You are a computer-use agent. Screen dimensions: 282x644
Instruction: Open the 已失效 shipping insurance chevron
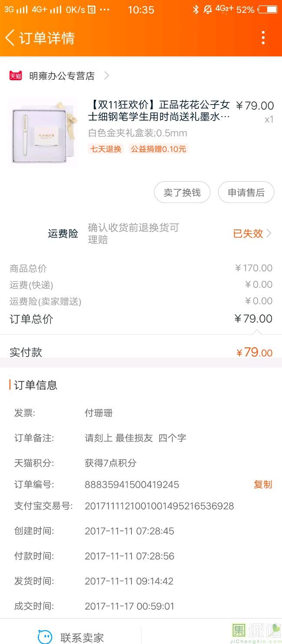[269, 233]
